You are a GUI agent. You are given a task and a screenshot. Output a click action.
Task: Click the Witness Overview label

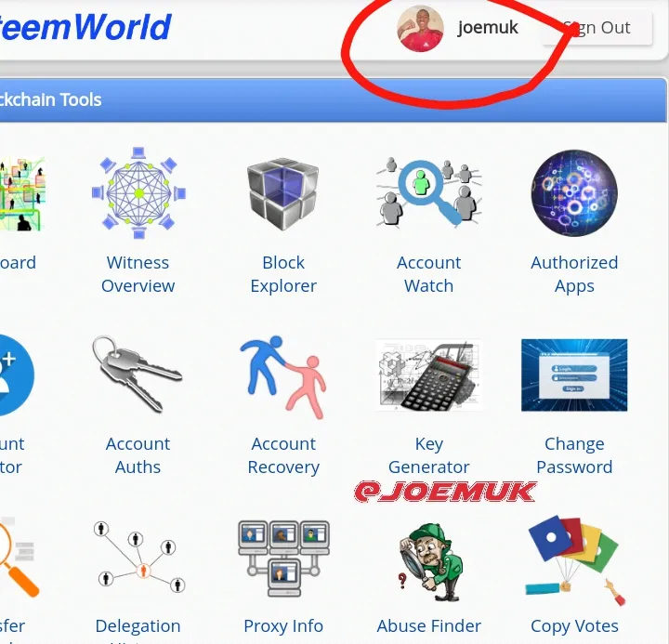pos(138,274)
